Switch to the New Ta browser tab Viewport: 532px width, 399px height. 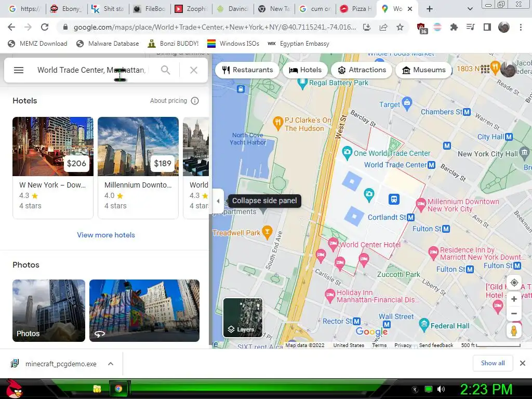coord(274,9)
